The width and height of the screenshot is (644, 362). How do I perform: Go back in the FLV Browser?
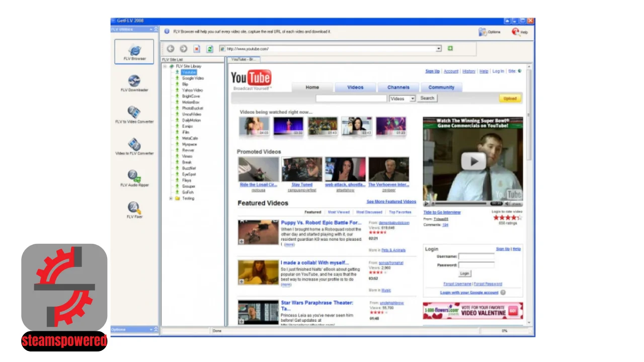pyautogui.click(x=171, y=49)
